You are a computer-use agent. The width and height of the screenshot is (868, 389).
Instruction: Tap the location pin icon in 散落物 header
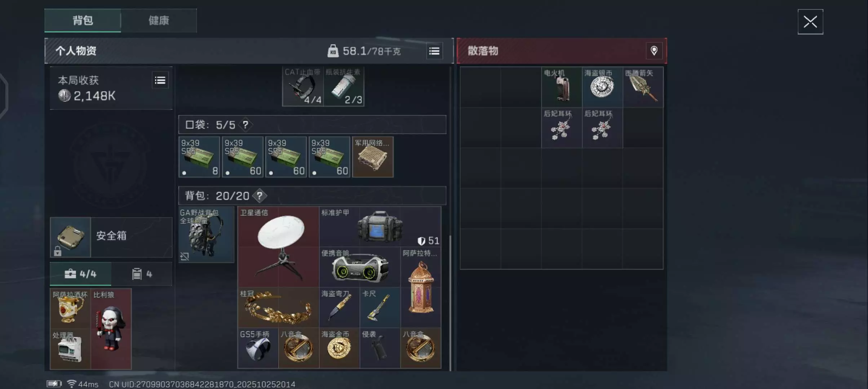click(x=654, y=51)
